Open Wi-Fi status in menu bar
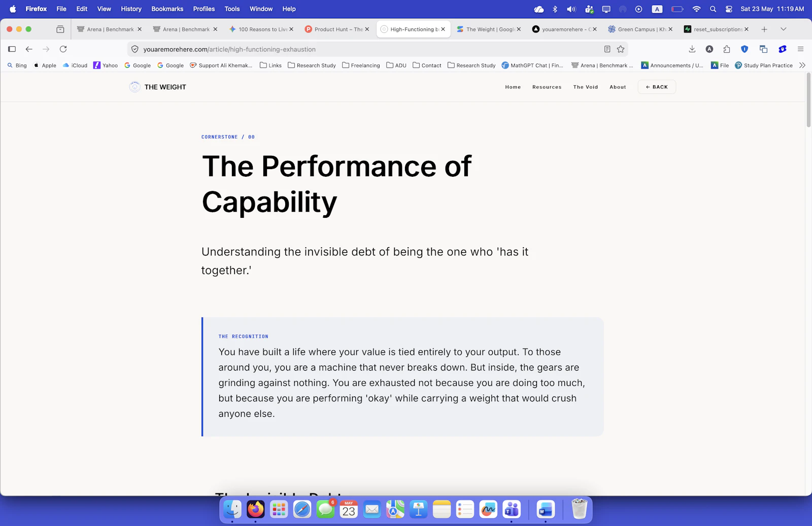Image resolution: width=812 pixels, height=526 pixels. coord(696,9)
